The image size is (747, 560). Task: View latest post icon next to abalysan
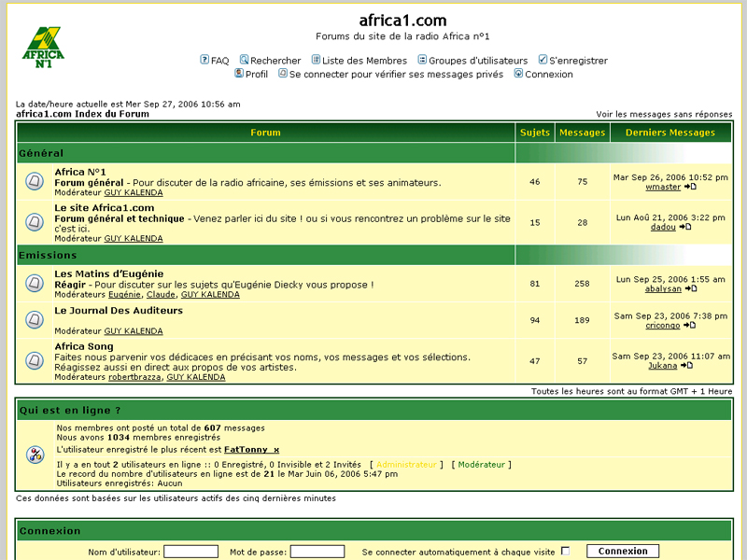click(691, 288)
